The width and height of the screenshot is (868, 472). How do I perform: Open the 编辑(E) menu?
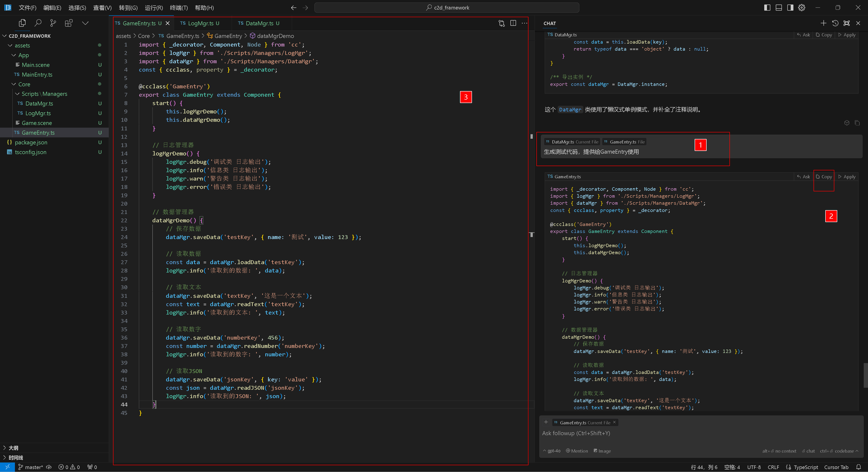click(x=52, y=7)
